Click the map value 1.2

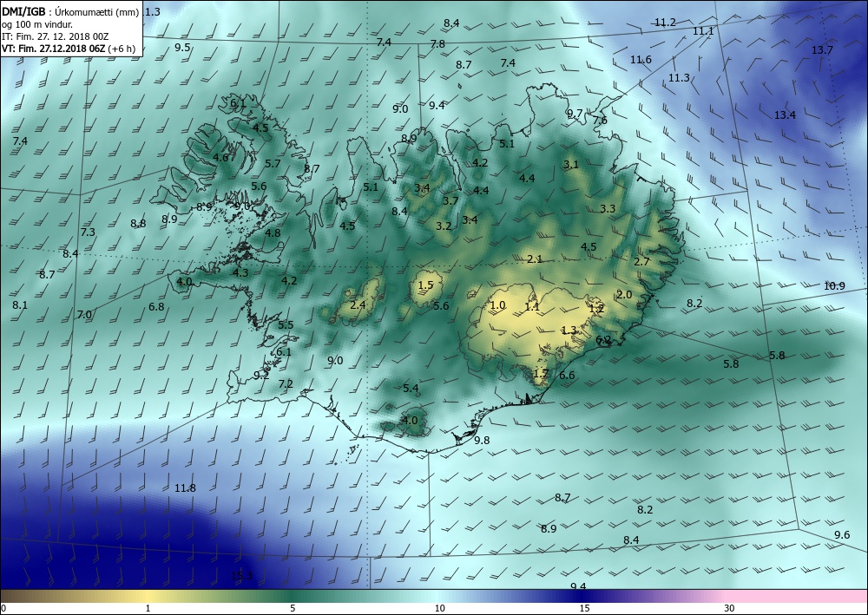point(596,309)
